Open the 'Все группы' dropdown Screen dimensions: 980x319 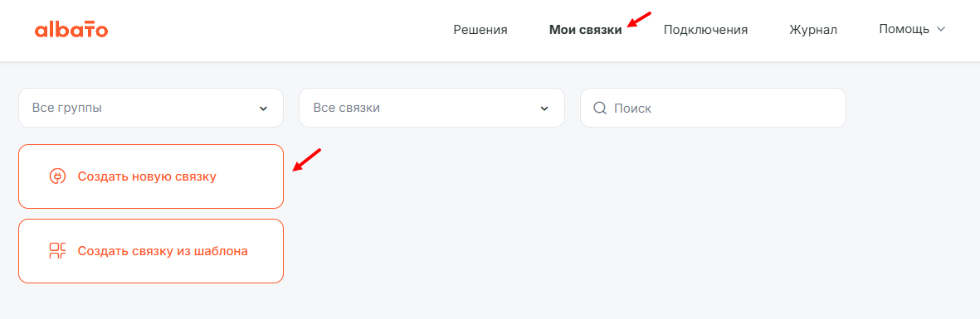[x=151, y=108]
